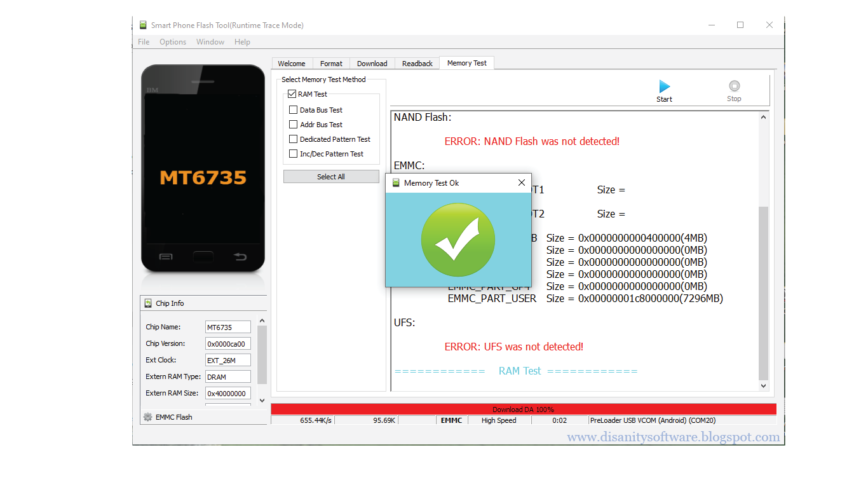Click the Select All button
This screenshot has width=868, height=489.
pos(331,176)
